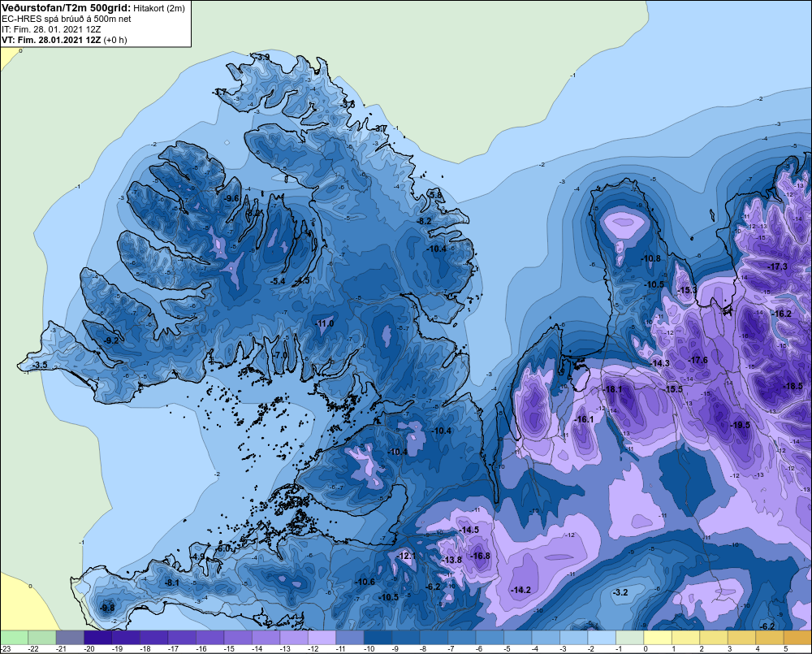Click the -10.6 temperature value
812x654 pixels.
(x=365, y=582)
